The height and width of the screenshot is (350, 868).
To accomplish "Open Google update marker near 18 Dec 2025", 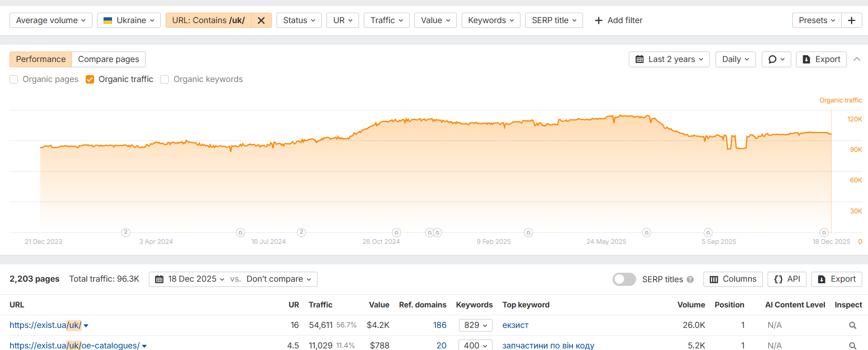I will (x=824, y=232).
